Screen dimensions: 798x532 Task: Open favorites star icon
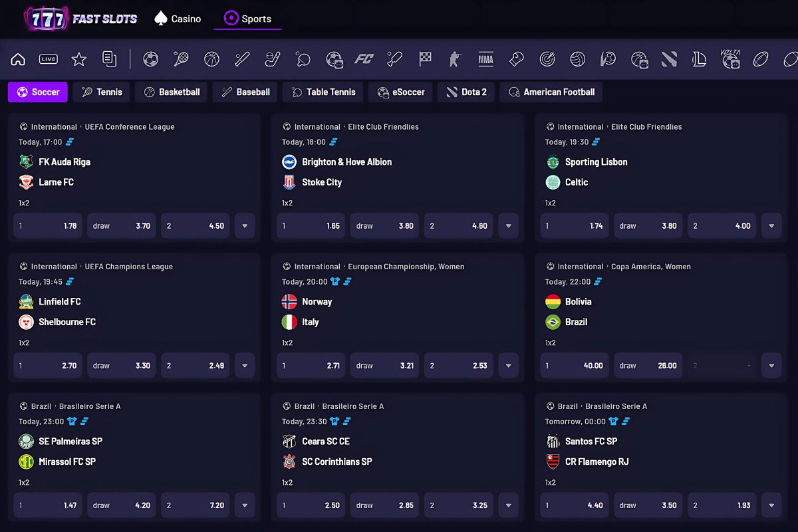[79, 59]
